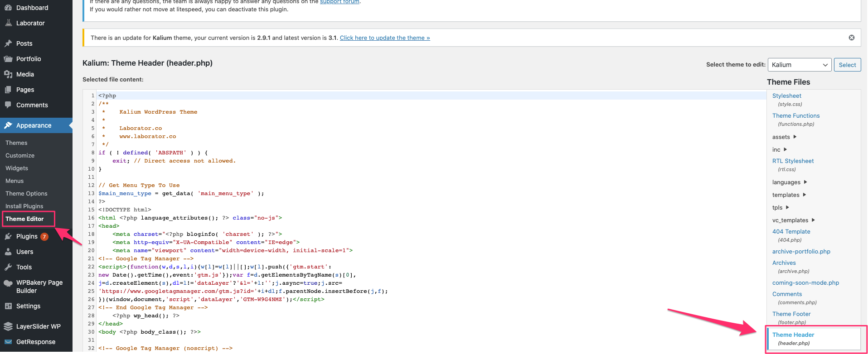The width and height of the screenshot is (868, 354).
Task: Click the main_menu_type code line
Action: (x=181, y=193)
